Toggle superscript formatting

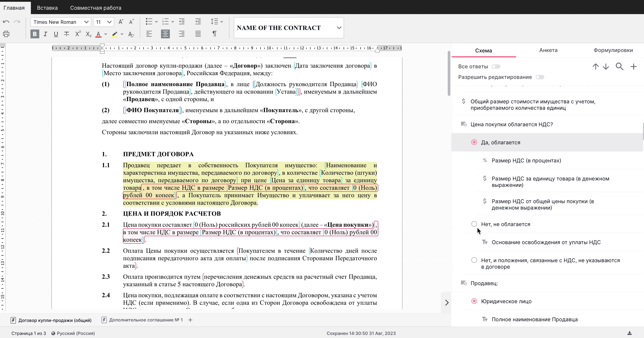[78, 34]
